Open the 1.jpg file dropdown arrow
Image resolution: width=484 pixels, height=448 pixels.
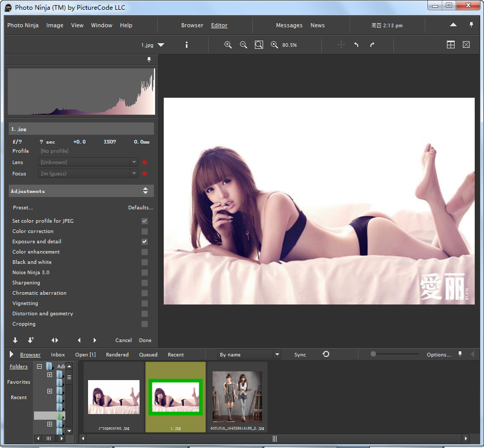tap(161, 45)
